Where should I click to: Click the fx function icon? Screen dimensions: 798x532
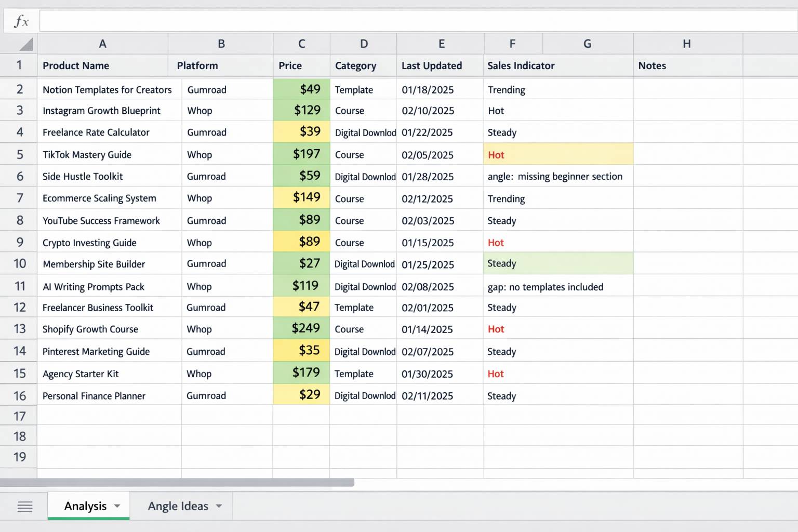[x=21, y=21]
